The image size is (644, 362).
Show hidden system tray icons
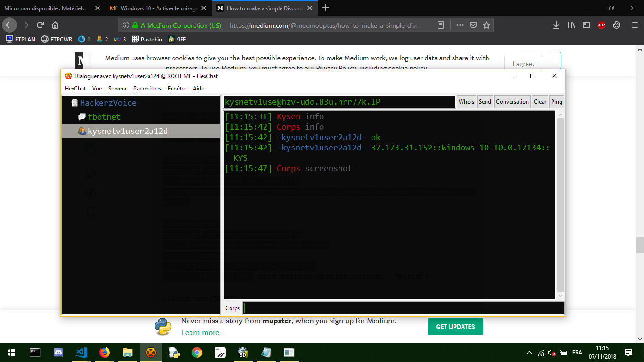(x=529, y=353)
